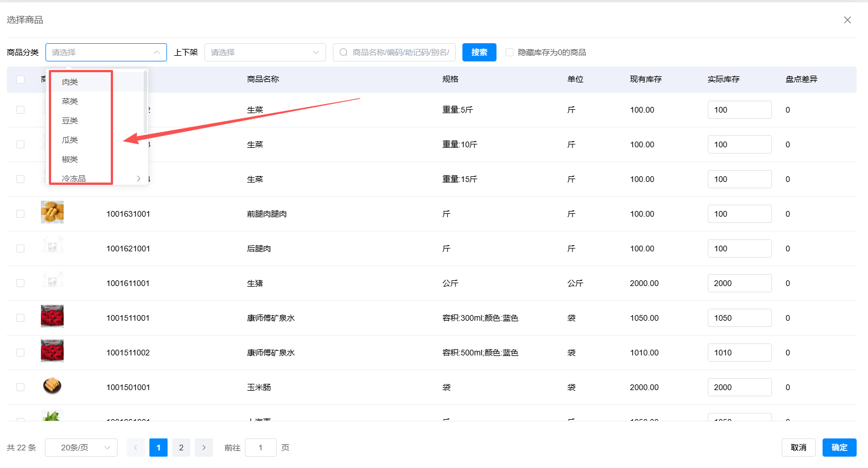Screen dimensions: 868x468
Task: Open product thumbnail for 前腿肉腿肉
Action: tap(52, 212)
